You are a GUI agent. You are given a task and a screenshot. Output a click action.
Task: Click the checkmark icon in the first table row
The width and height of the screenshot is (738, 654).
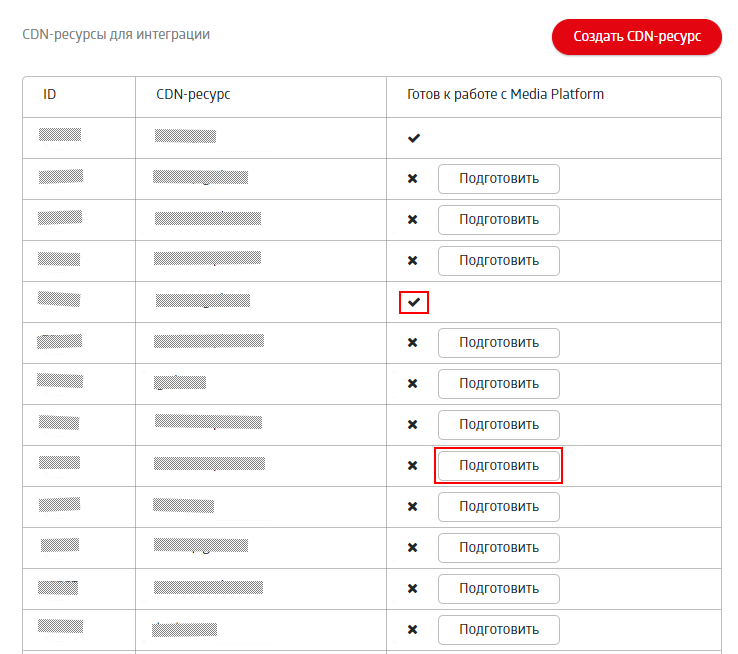[413, 138]
